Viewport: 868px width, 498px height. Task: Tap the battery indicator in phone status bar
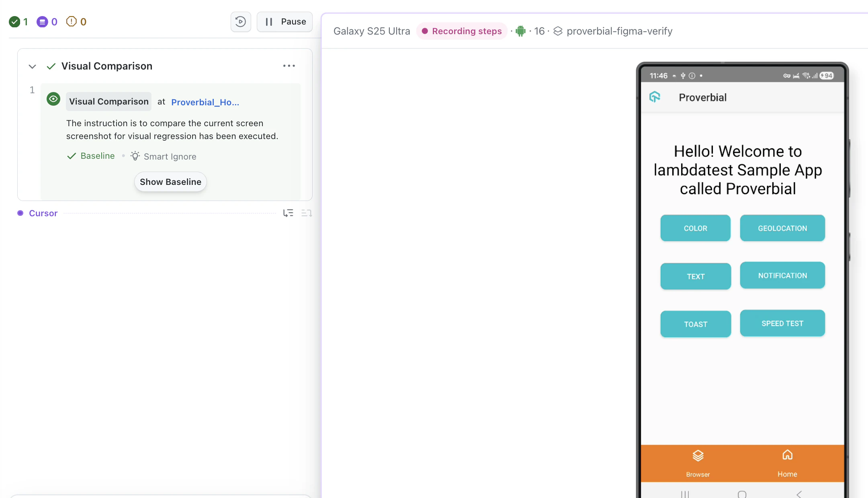[827, 76]
